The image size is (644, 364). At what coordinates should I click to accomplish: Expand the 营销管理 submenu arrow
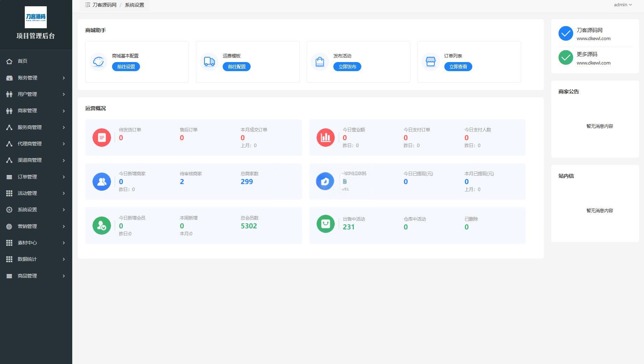click(x=64, y=226)
